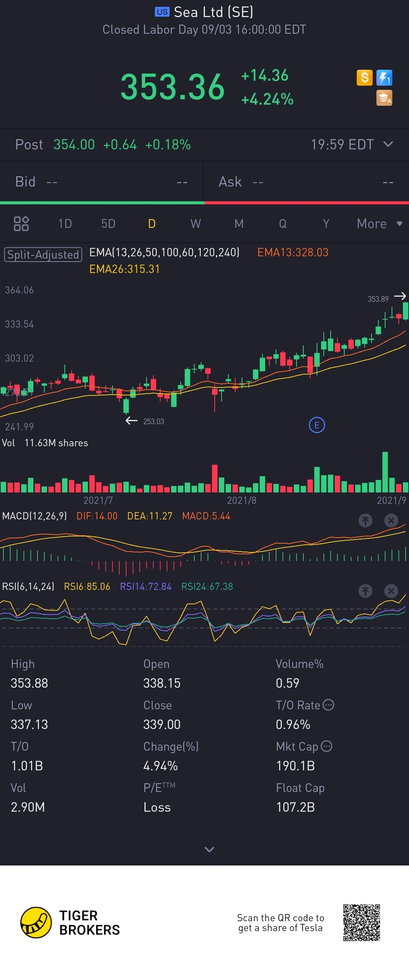Tap the EMA13:328.03 value

click(x=293, y=252)
